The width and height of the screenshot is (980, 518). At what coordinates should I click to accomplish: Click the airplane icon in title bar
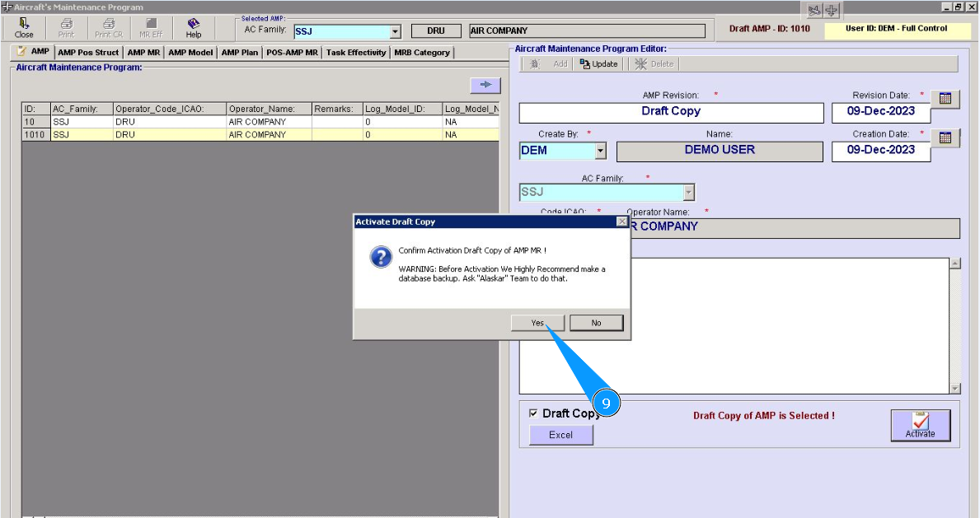pos(832,10)
